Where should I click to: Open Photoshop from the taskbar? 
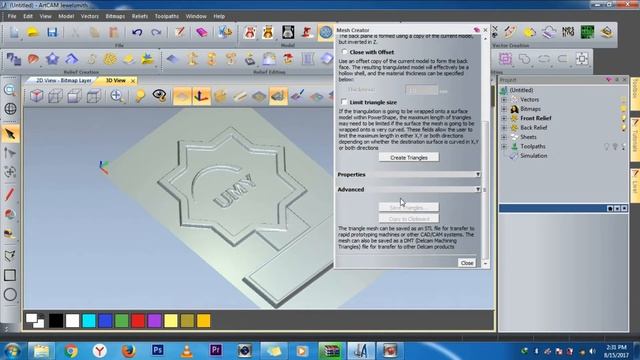pyautogui.click(x=158, y=350)
